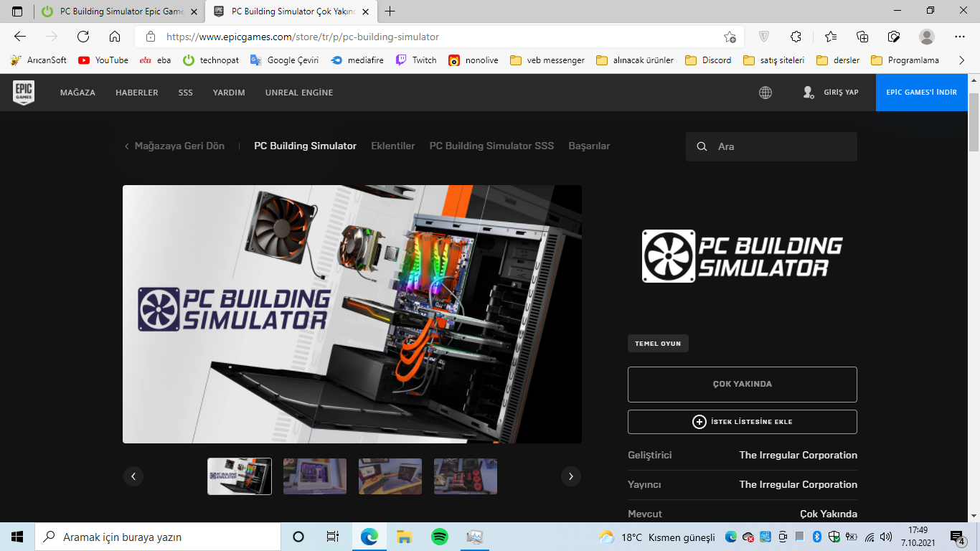Open the browser profile avatar

click(927, 37)
